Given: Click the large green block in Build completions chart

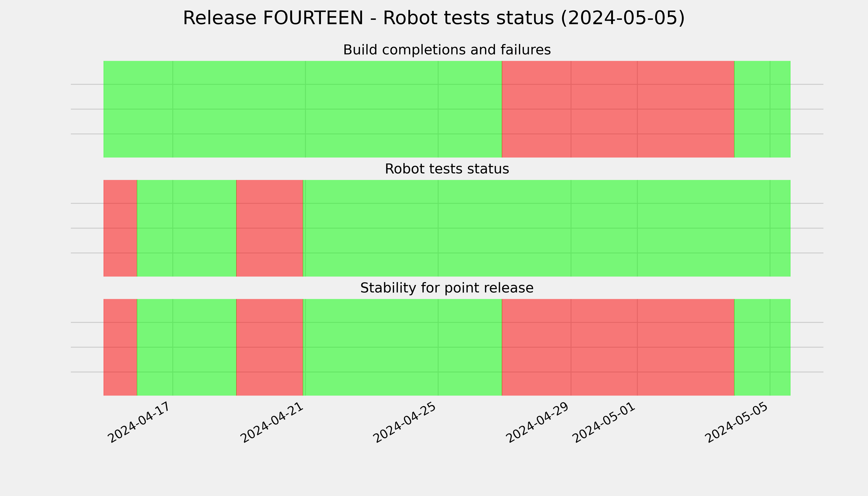Looking at the screenshot, I should (x=303, y=109).
